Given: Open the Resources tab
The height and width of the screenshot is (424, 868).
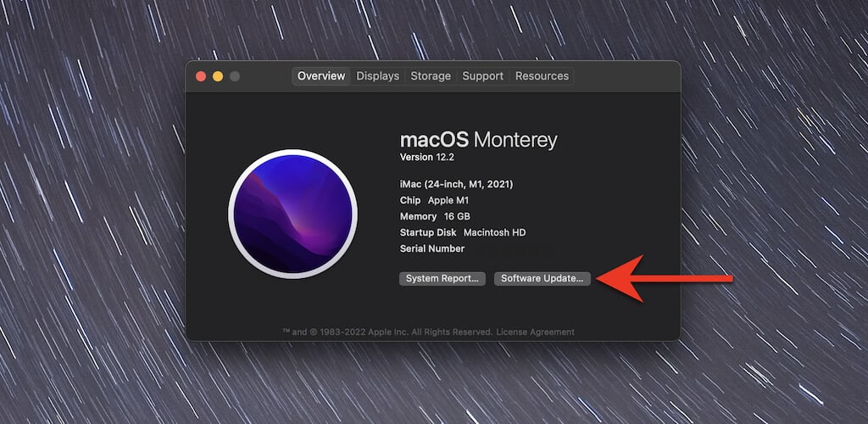Looking at the screenshot, I should pyautogui.click(x=542, y=76).
